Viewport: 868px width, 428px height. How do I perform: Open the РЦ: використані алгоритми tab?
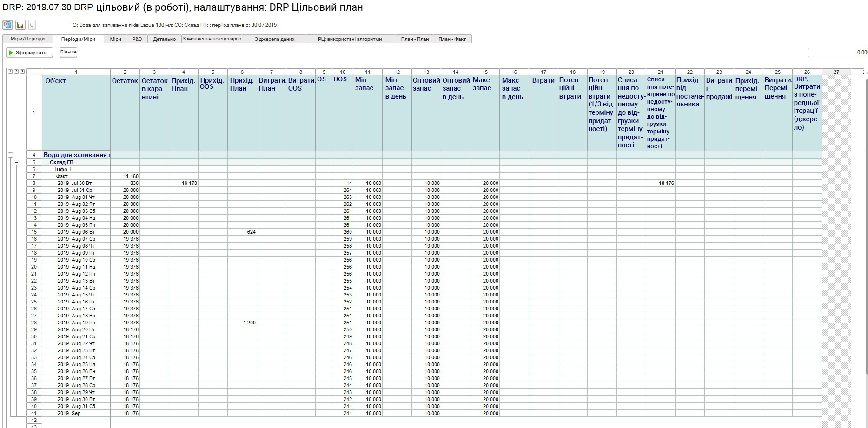point(350,39)
